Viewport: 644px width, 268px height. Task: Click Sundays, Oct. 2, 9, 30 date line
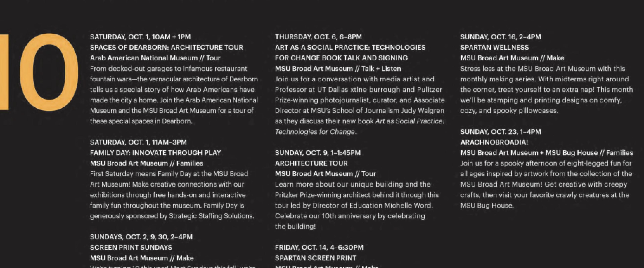point(141,237)
